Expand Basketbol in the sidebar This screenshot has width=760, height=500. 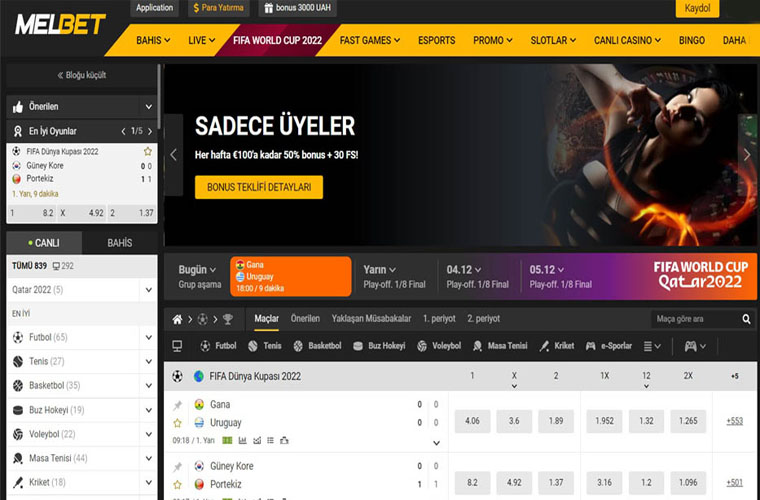coord(149,386)
